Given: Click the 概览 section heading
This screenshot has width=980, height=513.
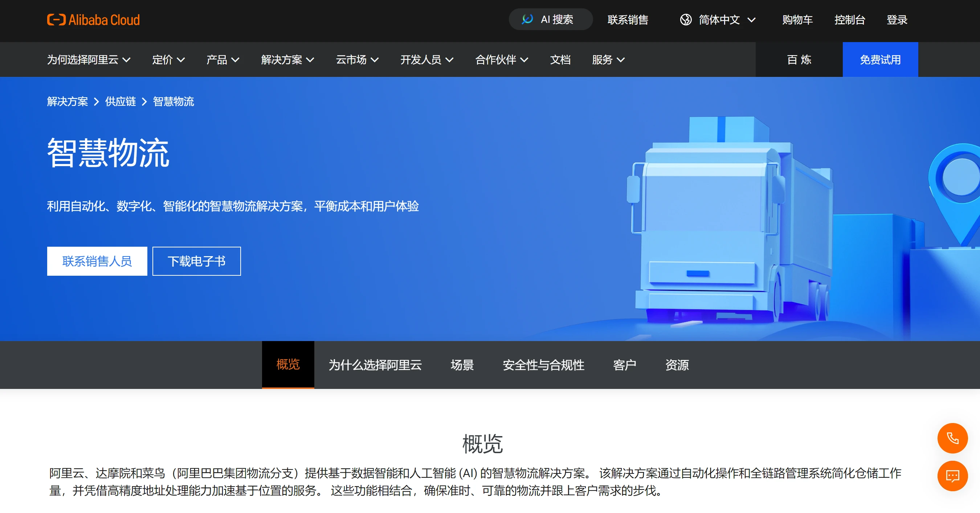Looking at the screenshot, I should tap(482, 444).
